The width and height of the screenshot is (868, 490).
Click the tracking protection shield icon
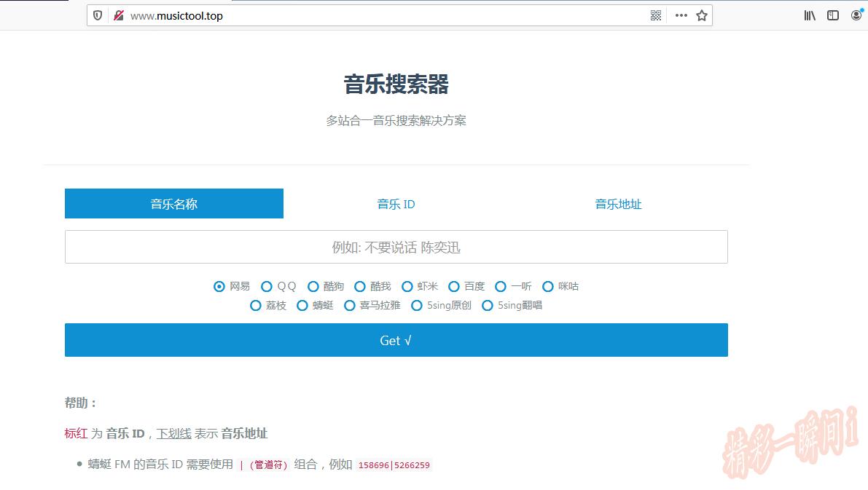coord(98,15)
